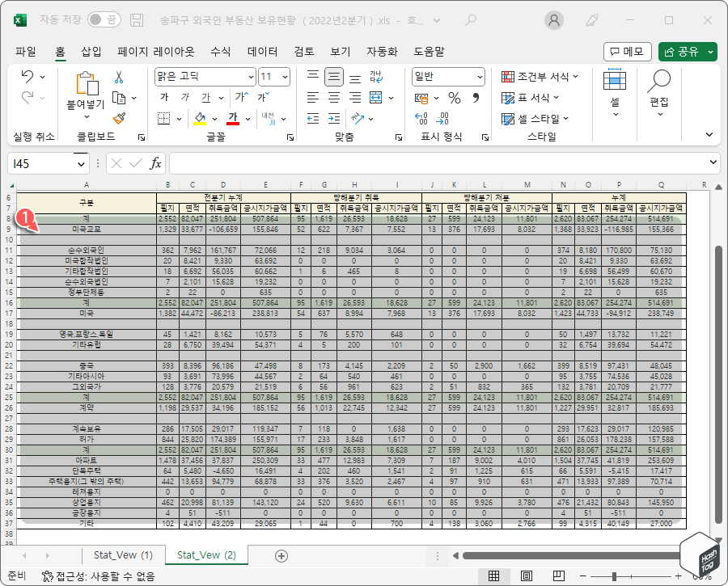Align text left

(x=313, y=98)
